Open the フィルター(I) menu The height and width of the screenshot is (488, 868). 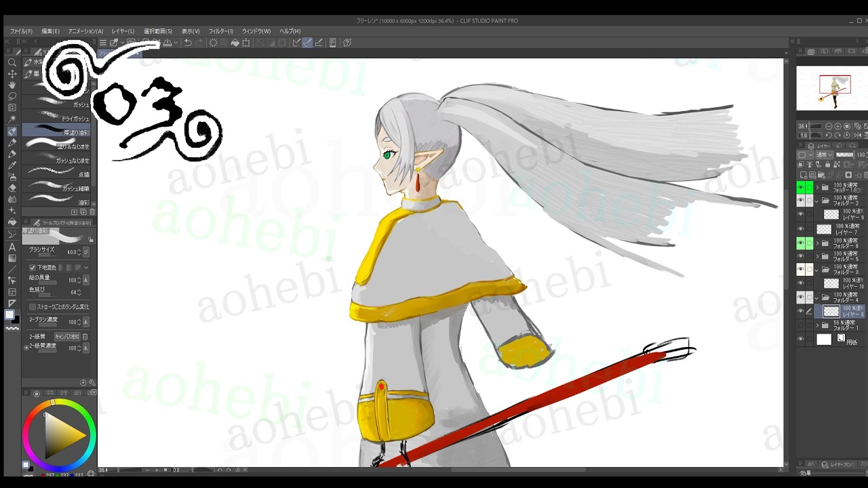coord(220,31)
